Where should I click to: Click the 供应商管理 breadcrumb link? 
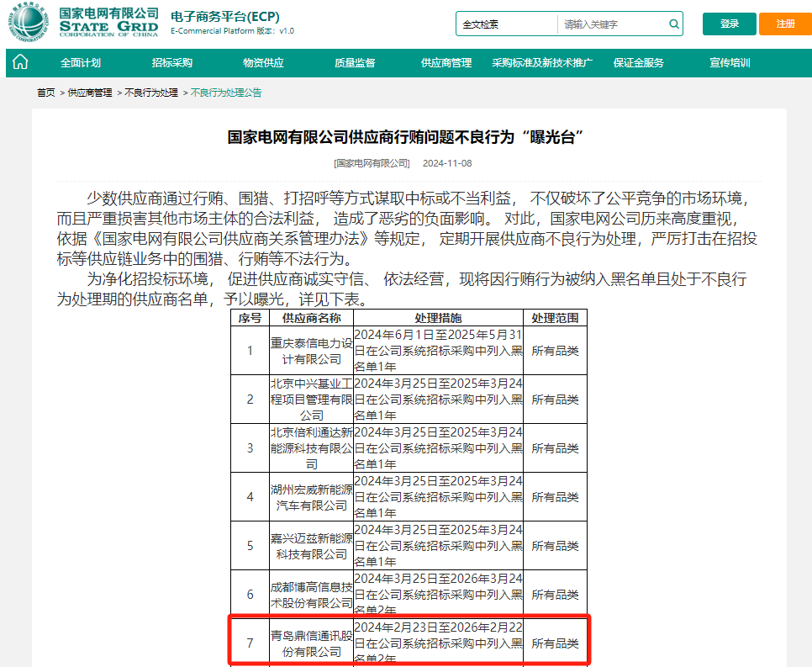(x=90, y=93)
